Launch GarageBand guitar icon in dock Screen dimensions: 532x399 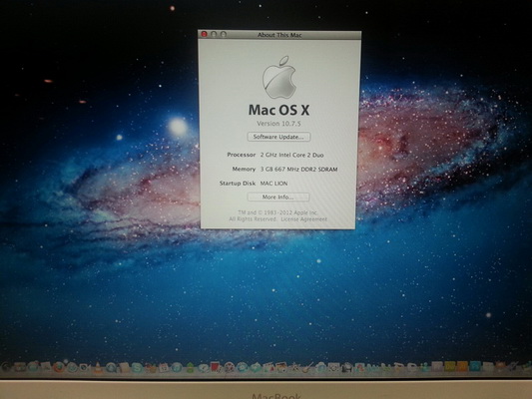(307, 367)
